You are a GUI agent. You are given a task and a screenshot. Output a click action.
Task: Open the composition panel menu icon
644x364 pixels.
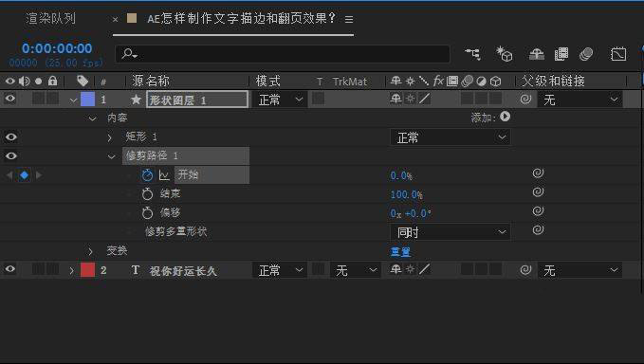pyautogui.click(x=349, y=19)
